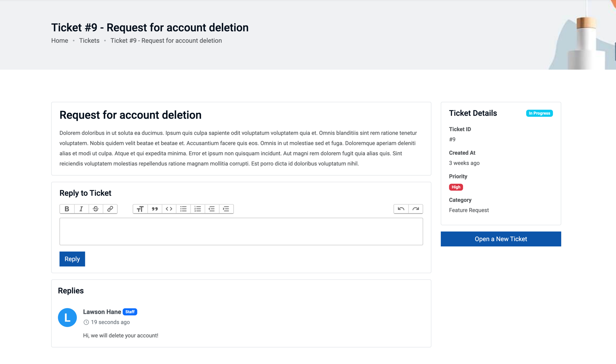
Task: Click Lawson Hane's avatar
Action: point(67,318)
